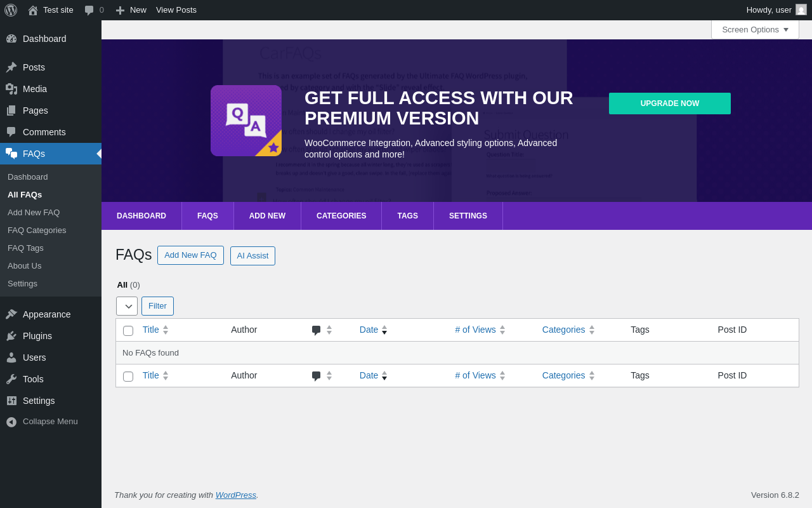Click the Add New FAQ button
The width and height of the screenshot is (812, 508).
190,255
